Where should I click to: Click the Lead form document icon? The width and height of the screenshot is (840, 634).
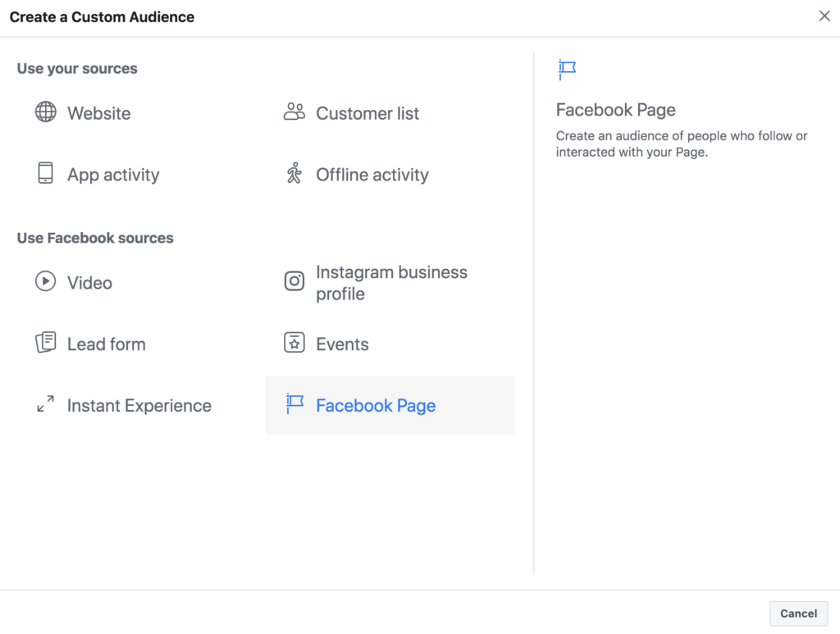click(46, 342)
